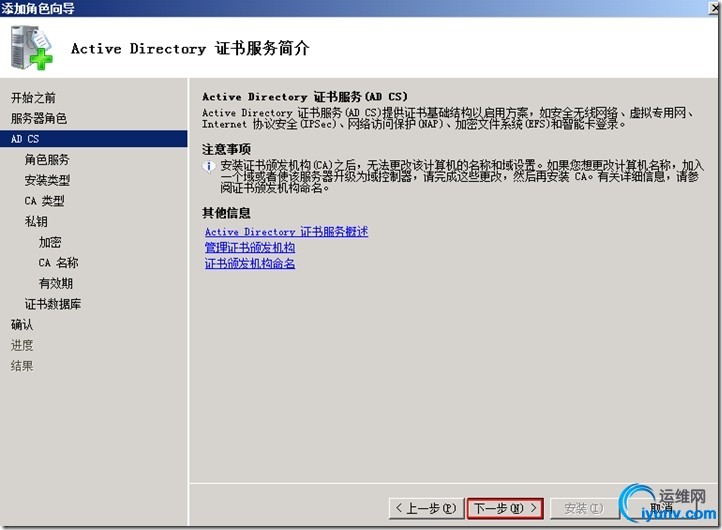Open the Active Directory 证书服务概述 link
Viewport: 722px width, 530px height.
pos(286,232)
